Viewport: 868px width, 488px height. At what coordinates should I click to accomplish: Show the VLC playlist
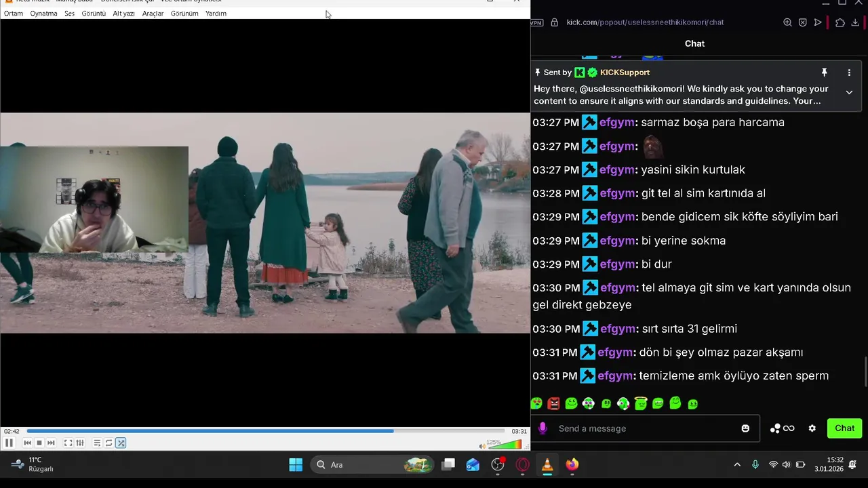(x=97, y=443)
